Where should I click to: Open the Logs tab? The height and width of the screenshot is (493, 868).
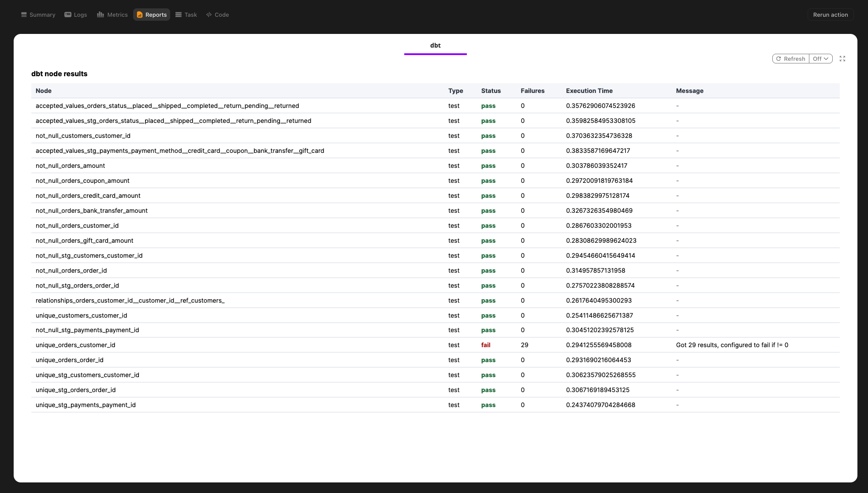click(x=75, y=15)
